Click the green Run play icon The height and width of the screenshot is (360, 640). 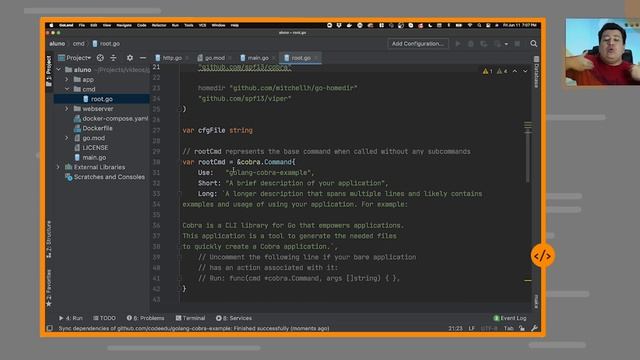click(x=458, y=44)
